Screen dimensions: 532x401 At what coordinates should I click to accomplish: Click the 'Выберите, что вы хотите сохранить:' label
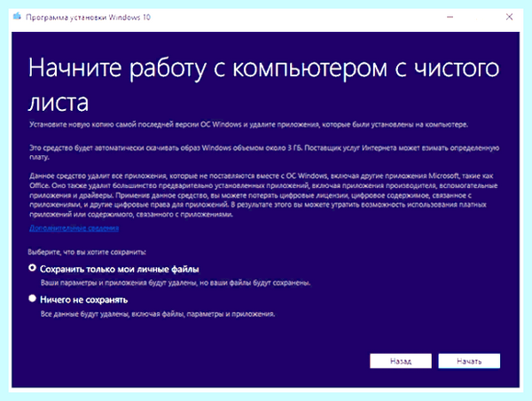tap(87, 252)
